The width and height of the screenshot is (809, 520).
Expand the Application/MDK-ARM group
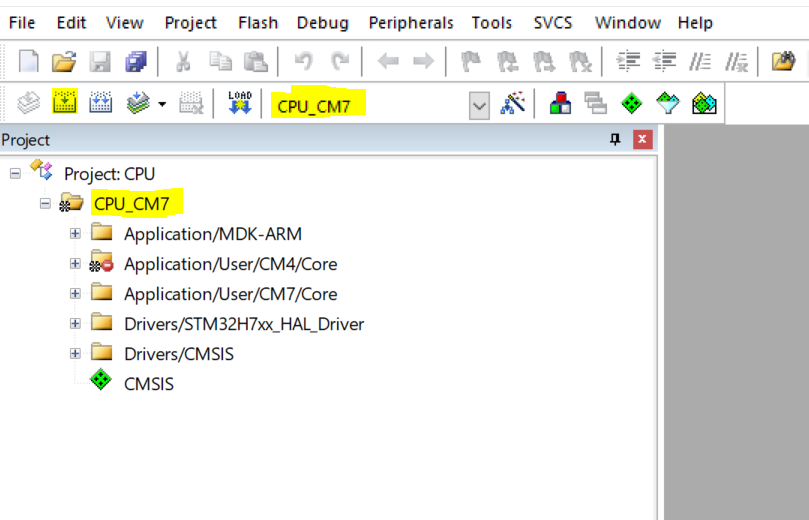pos(75,233)
